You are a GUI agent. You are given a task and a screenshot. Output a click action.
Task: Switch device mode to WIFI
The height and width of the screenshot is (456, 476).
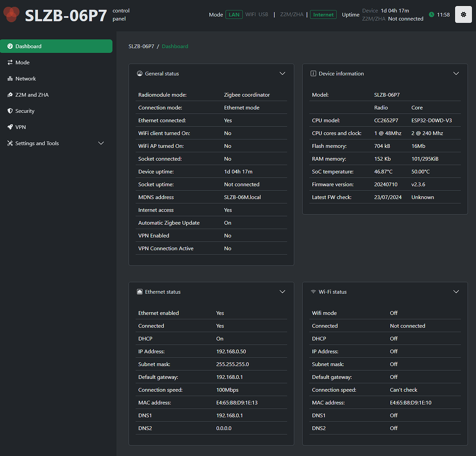click(250, 14)
